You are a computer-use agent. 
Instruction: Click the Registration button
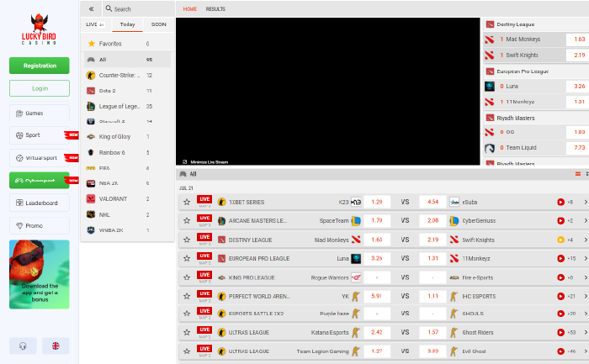pos(40,66)
